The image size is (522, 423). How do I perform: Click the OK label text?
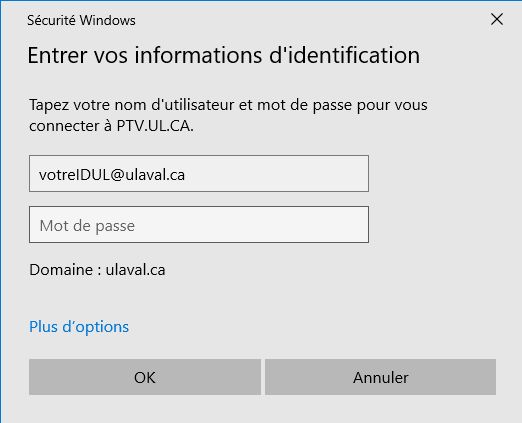[x=145, y=378]
